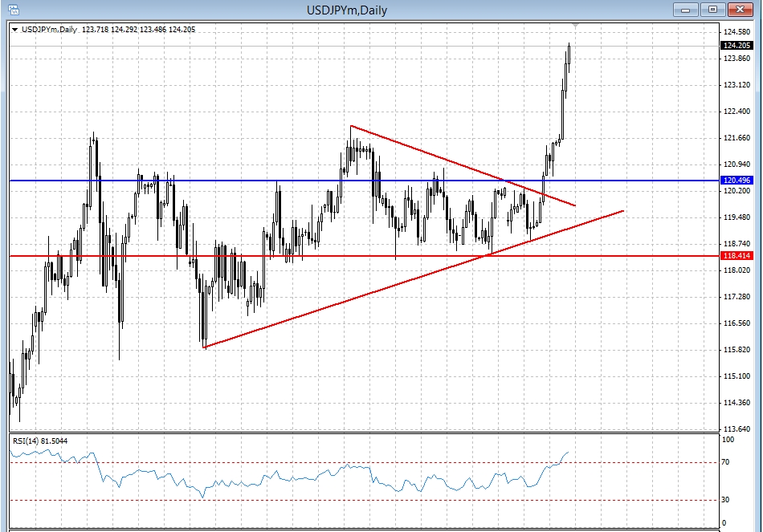Minimize the USDJPYm,Daily chart window

(x=686, y=10)
